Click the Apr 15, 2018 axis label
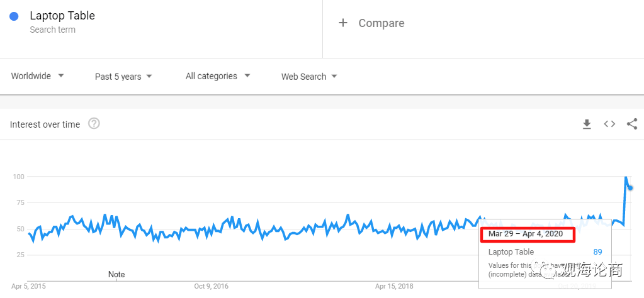Viewport: 644px width, 298px height. (394, 287)
